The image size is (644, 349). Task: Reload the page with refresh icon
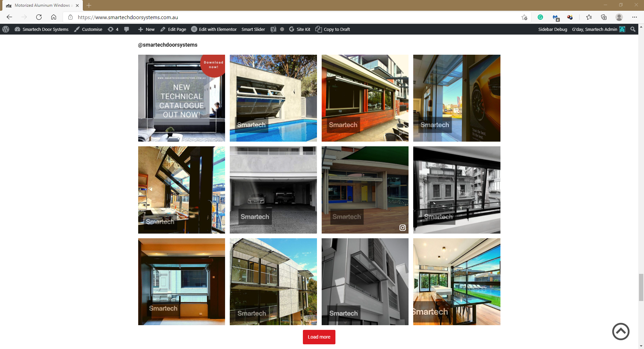[x=39, y=17]
